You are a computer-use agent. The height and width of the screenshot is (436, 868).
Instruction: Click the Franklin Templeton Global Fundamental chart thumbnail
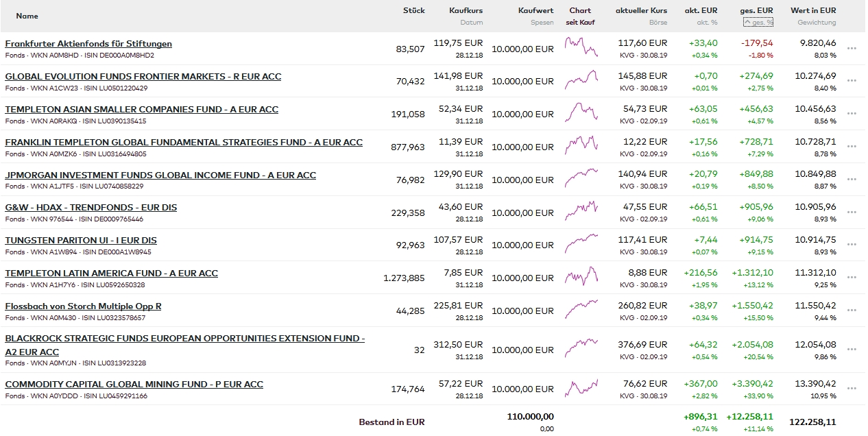point(581,144)
